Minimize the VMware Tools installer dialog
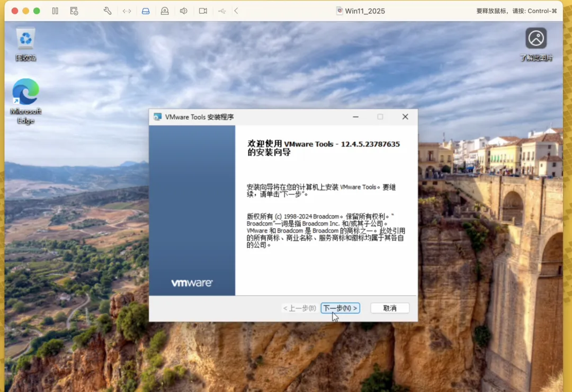The height and width of the screenshot is (392, 572). [356, 117]
